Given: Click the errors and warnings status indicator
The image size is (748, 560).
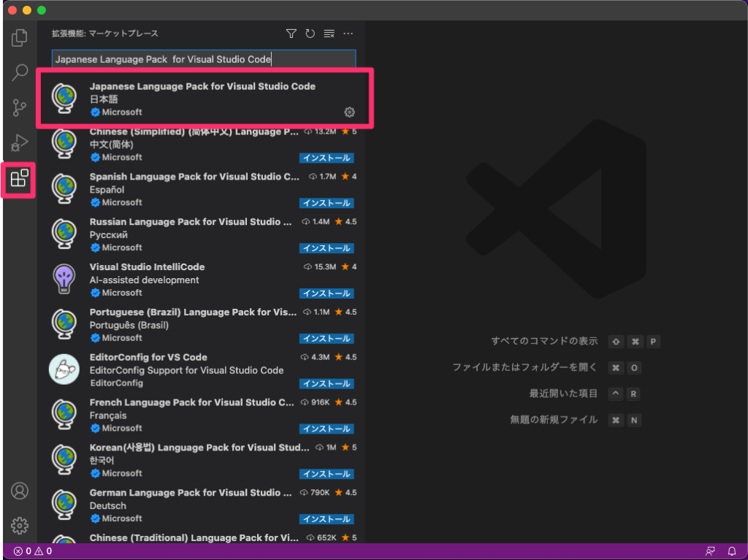Looking at the screenshot, I should [x=32, y=551].
